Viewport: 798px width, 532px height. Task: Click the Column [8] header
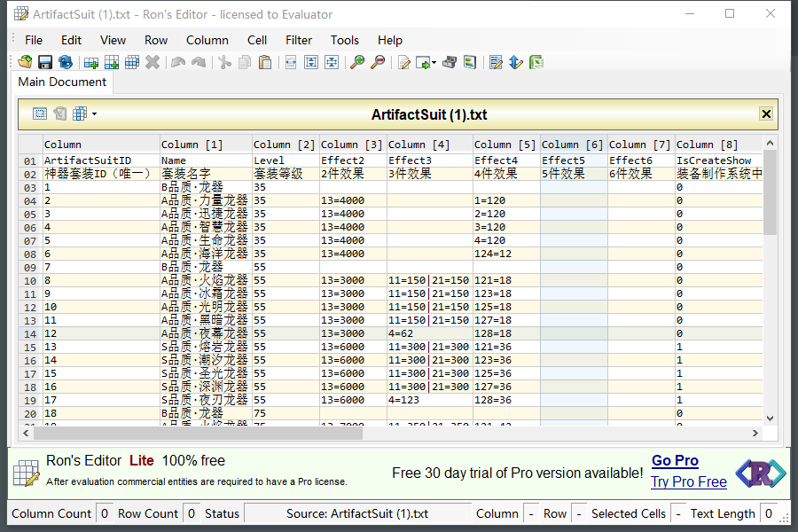718,145
